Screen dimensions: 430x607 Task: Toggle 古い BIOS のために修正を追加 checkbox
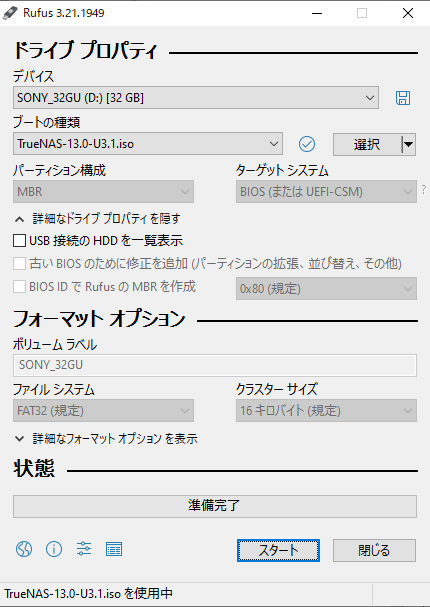coord(19,264)
